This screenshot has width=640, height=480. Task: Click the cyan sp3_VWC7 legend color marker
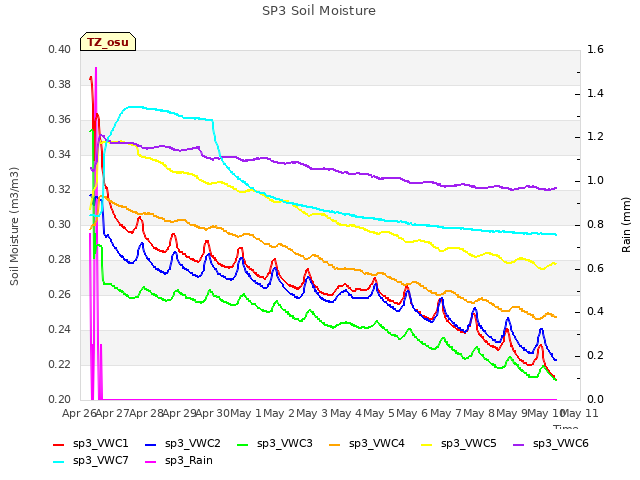coord(59,462)
